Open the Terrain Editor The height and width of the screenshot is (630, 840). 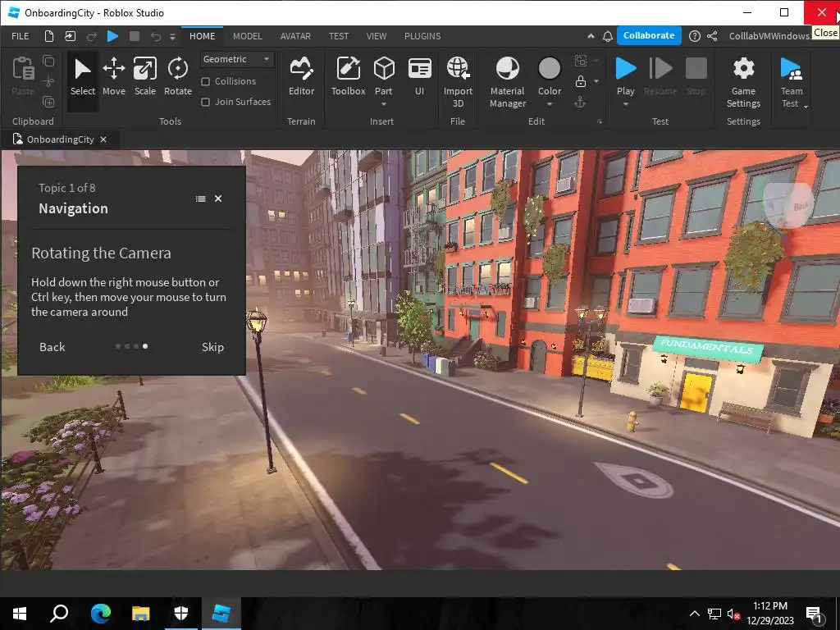click(x=301, y=78)
